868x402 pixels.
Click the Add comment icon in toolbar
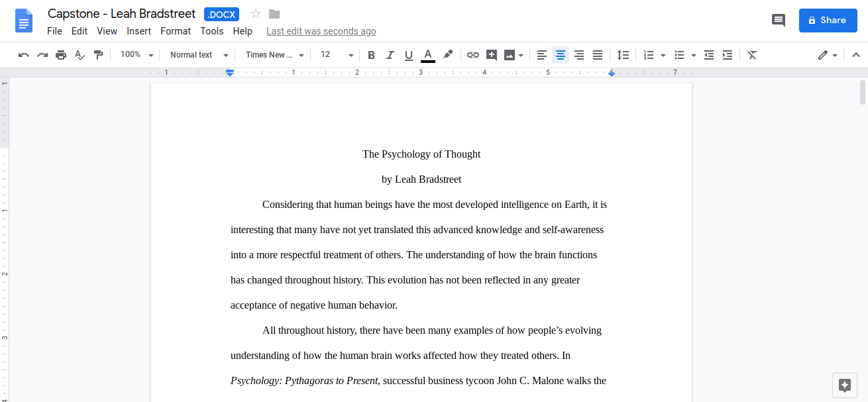491,55
